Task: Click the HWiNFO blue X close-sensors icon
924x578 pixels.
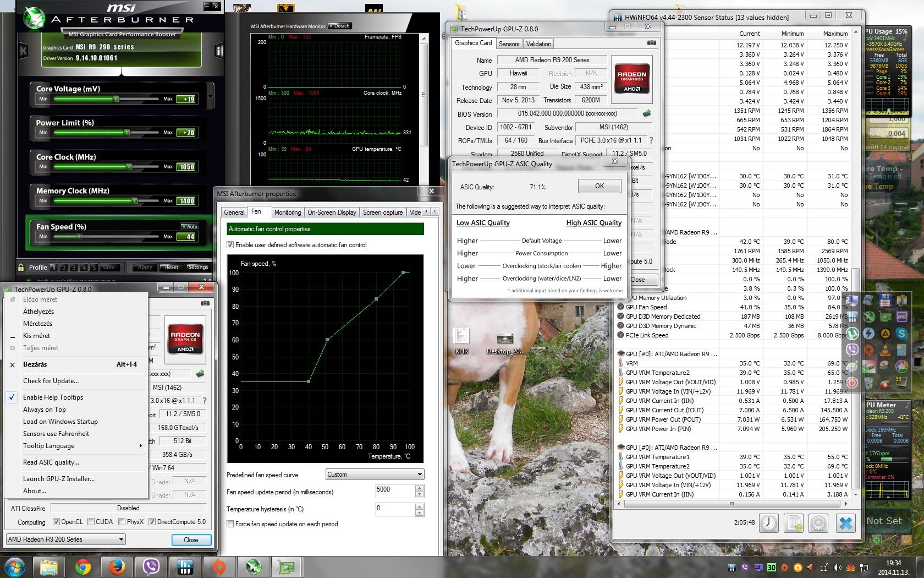Action: point(846,522)
